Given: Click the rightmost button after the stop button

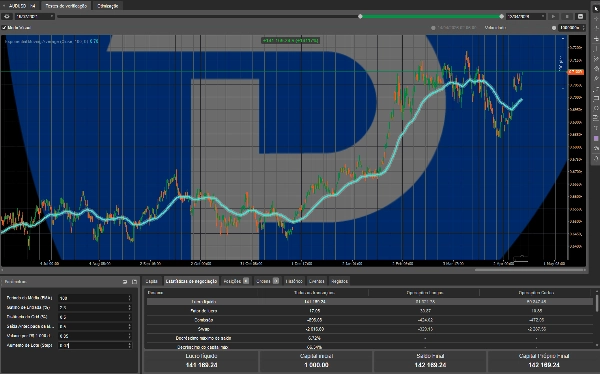Looking at the screenshot, I should (580, 16).
